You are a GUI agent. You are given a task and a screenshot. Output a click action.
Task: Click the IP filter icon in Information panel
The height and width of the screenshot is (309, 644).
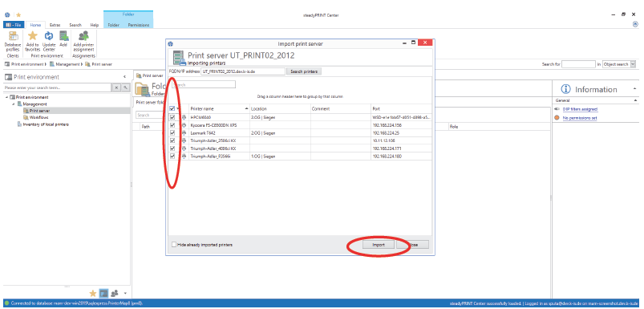point(557,109)
